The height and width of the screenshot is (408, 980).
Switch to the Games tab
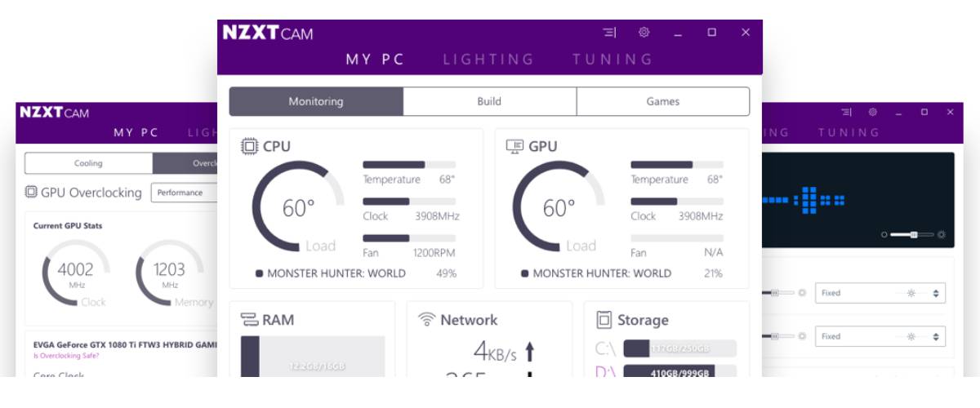[663, 102]
